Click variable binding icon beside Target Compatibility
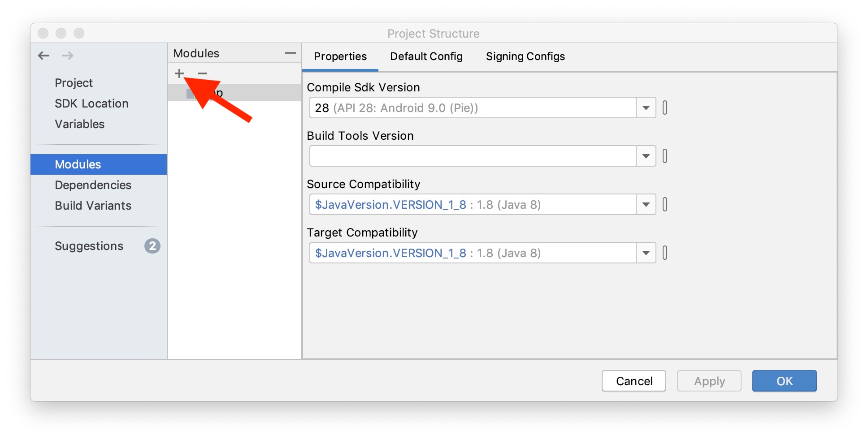This screenshot has height=439, width=868. (x=665, y=253)
